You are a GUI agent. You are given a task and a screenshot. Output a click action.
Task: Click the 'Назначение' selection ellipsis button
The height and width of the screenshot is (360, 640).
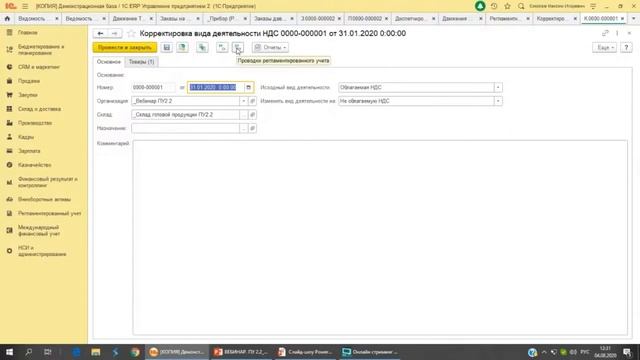click(x=243, y=128)
